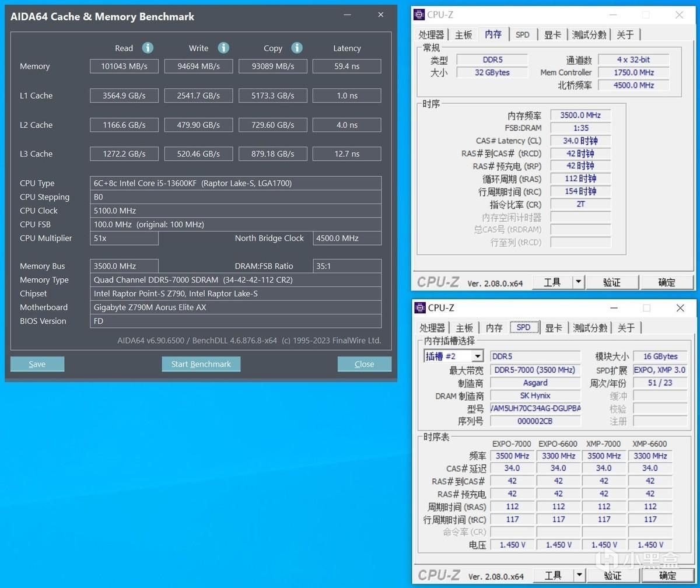
Task: Open 显卡 tab in upper CPU-Z window
Action: pos(552,35)
